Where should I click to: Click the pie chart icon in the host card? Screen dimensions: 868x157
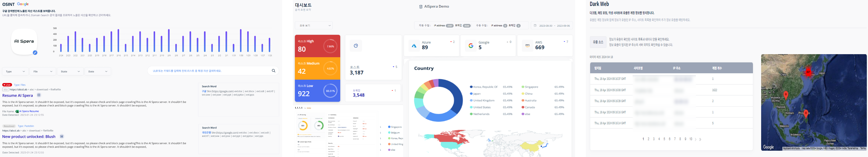tap(356, 46)
